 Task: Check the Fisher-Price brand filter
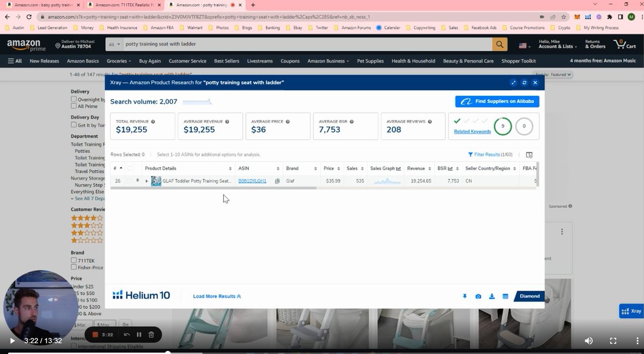74,268
